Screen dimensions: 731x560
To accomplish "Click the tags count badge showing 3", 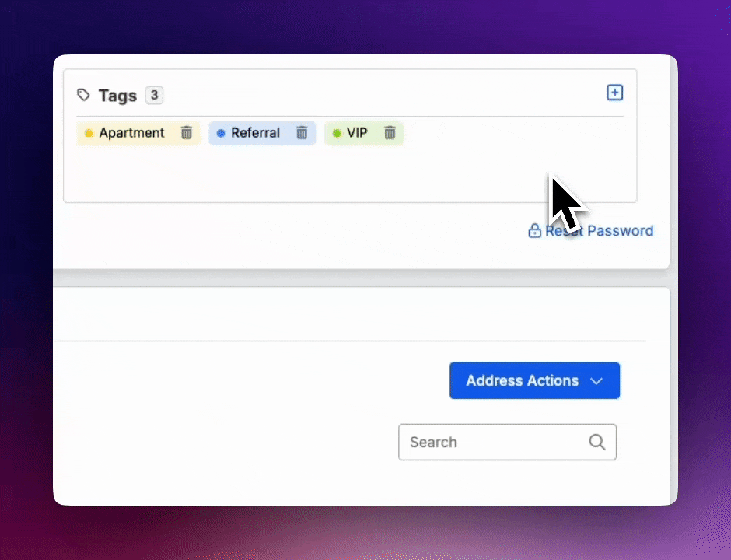I will [154, 95].
